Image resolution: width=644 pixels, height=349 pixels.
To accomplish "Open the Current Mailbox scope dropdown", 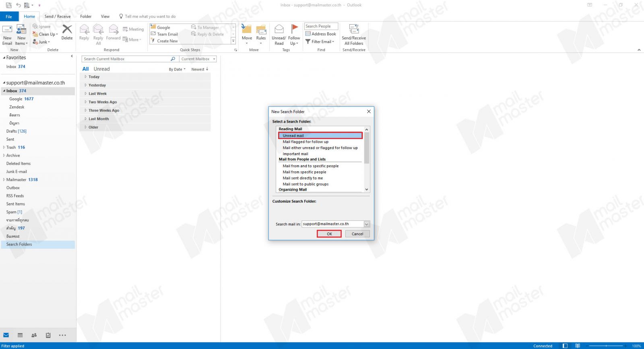I will tap(198, 59).
